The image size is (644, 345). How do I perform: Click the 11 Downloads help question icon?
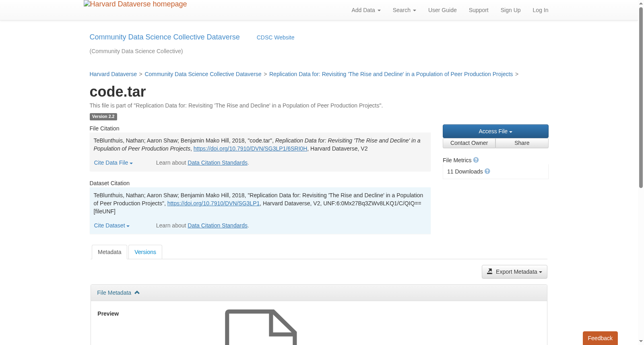[487, 171]
